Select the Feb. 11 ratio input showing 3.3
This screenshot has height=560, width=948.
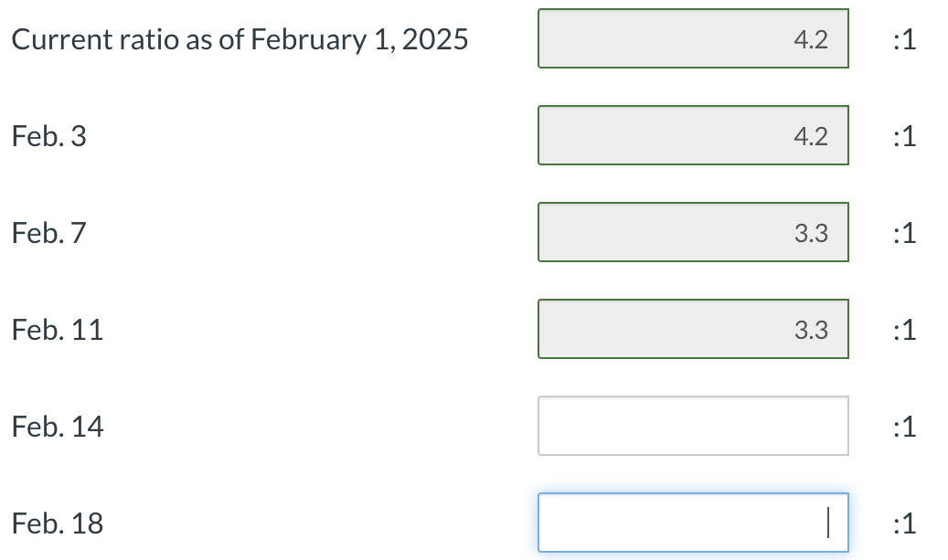(693, 329)
